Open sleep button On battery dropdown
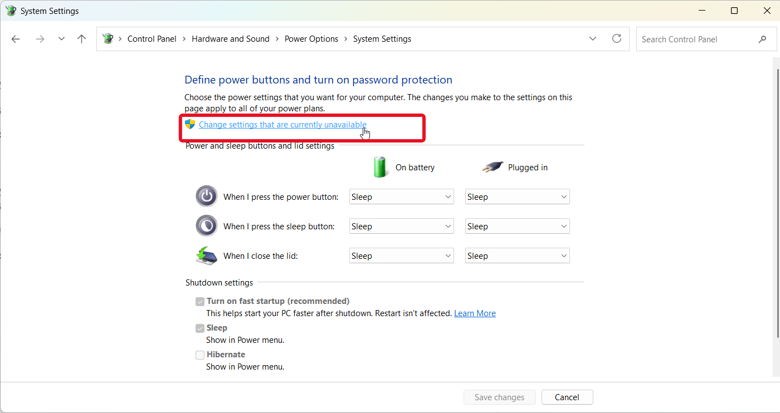Viewport: 780px width, 413px height. coord(401,226)
